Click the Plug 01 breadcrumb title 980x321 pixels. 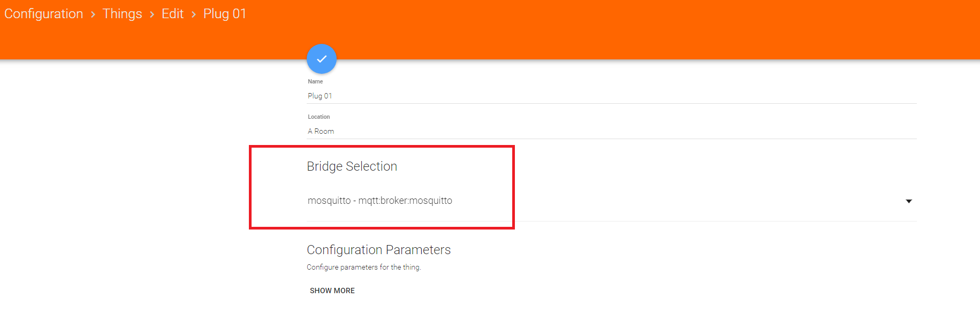(x=225, y=14)
